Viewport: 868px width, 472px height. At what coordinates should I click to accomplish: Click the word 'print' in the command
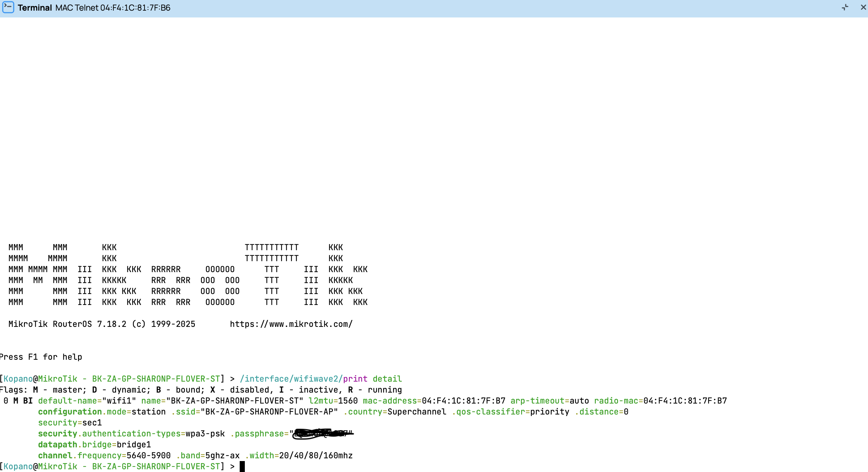pos(355,379)
